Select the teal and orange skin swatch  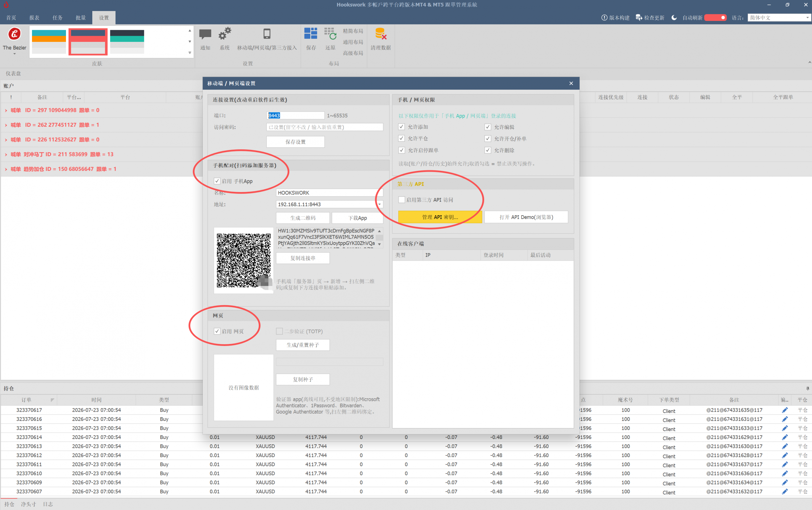pos(49,42)
